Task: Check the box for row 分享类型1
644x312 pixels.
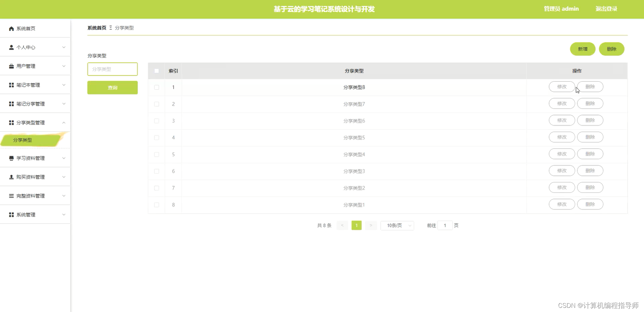Action: click(156, 205)
